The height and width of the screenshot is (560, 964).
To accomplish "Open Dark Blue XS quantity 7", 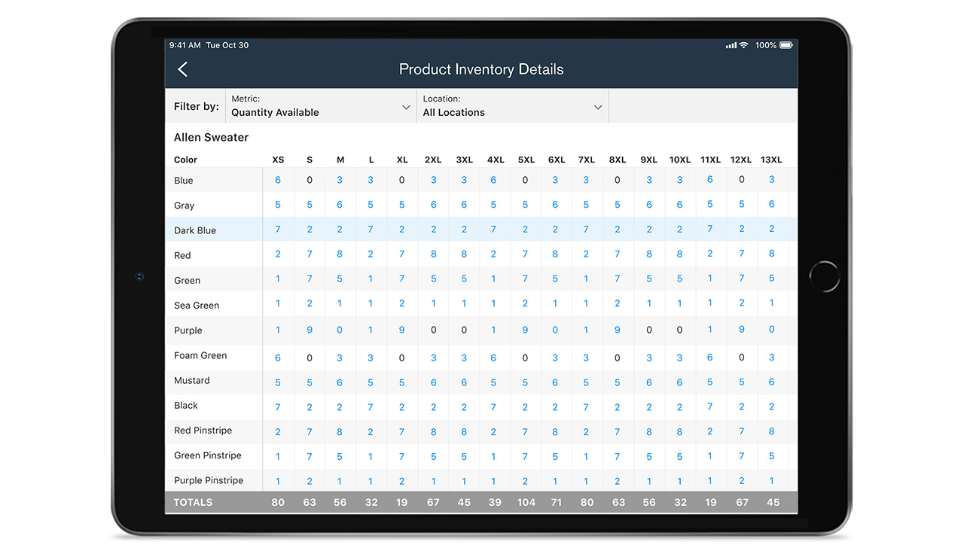I will (x=278, y=230).
